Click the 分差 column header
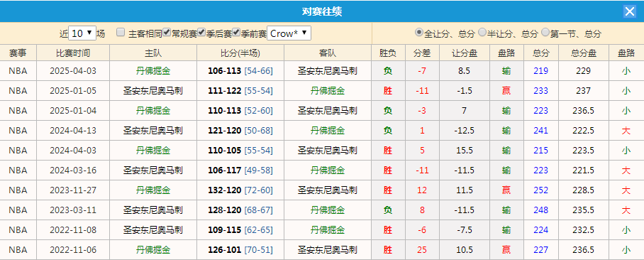 [422, 53]
